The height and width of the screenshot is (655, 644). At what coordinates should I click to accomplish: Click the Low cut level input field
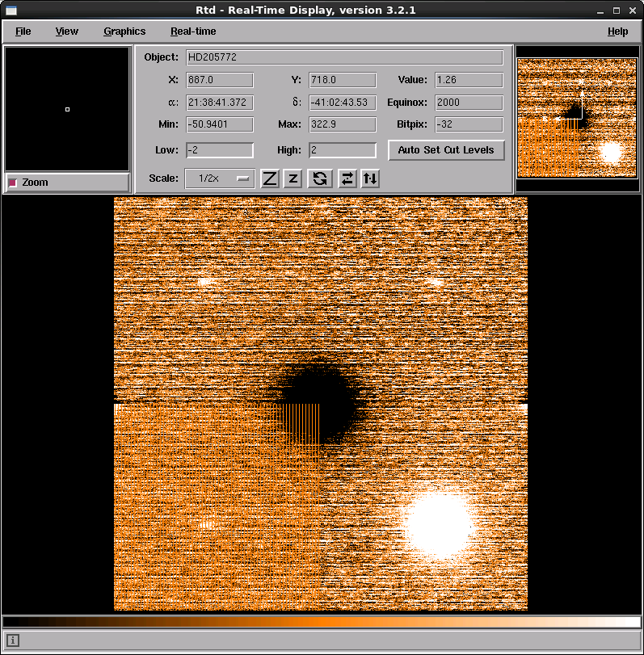[x=219, y=150]
